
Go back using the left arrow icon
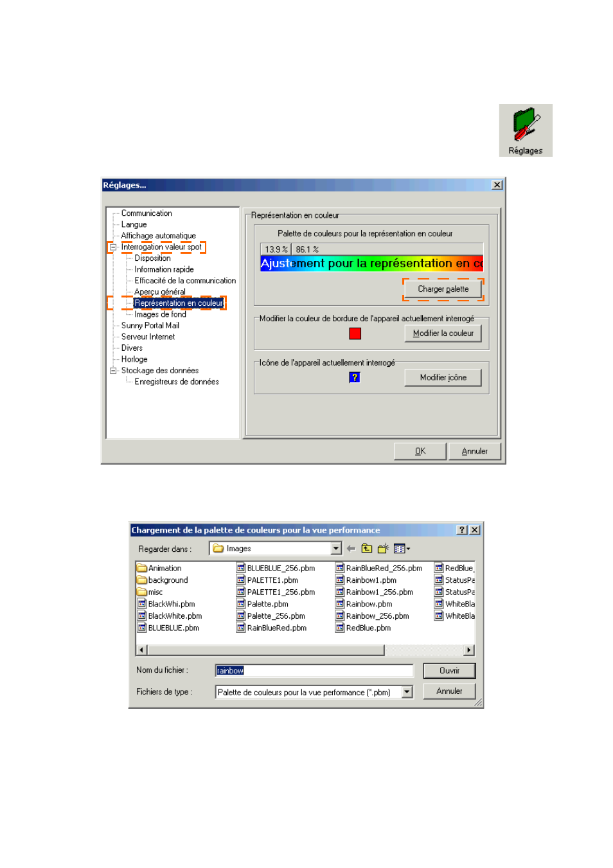[x=351, y=549]
